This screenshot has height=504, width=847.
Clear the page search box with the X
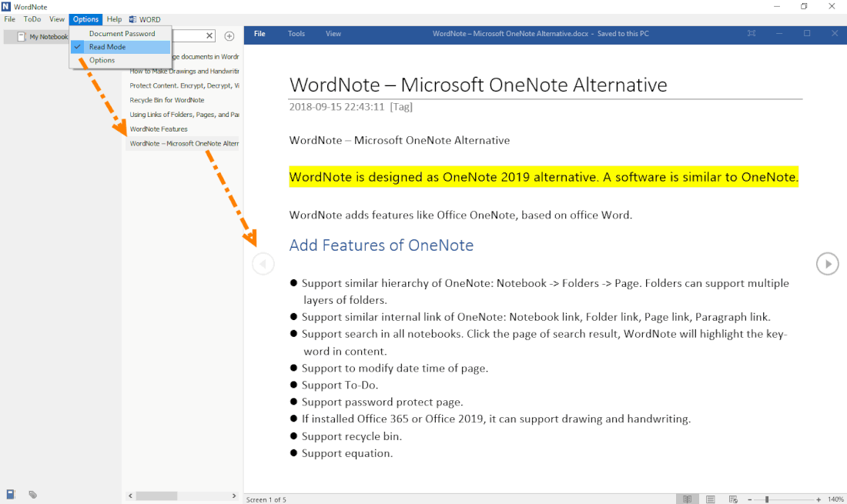[209, 35]
